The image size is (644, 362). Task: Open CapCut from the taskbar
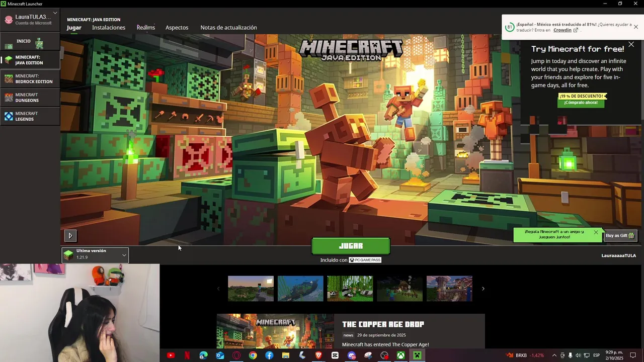(335, 355)
